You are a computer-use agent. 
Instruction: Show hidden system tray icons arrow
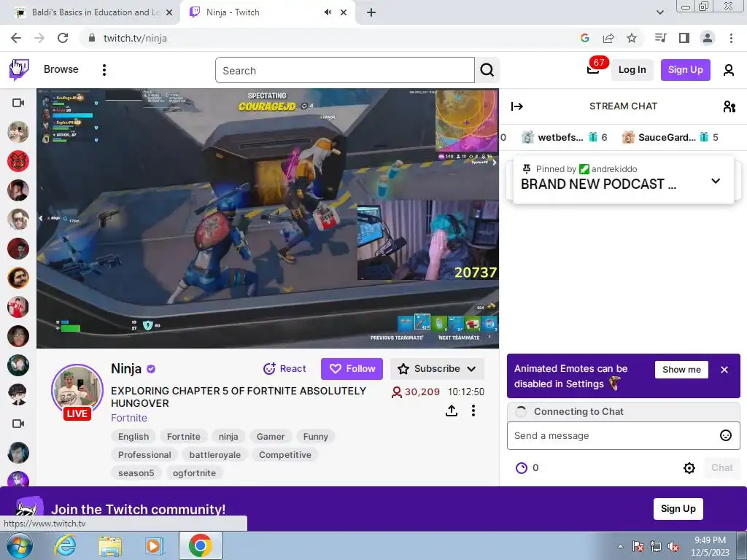(620, 546)
